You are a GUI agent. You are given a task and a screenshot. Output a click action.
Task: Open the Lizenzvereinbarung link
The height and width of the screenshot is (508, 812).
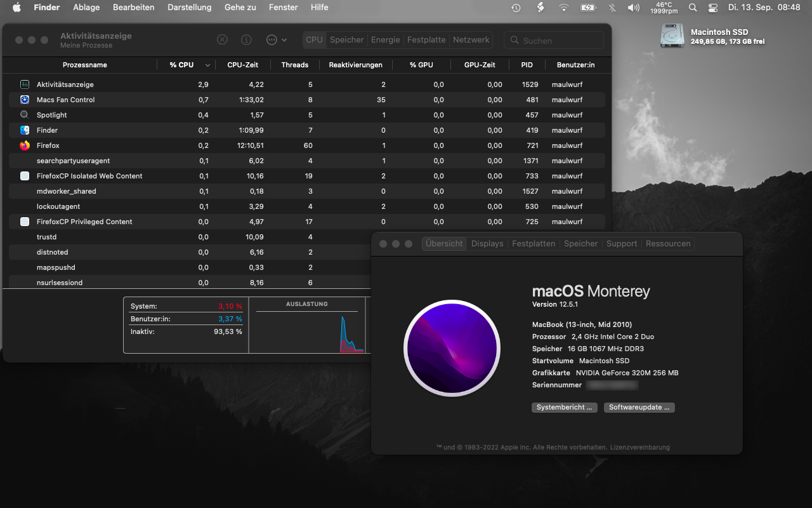point(640,448)
